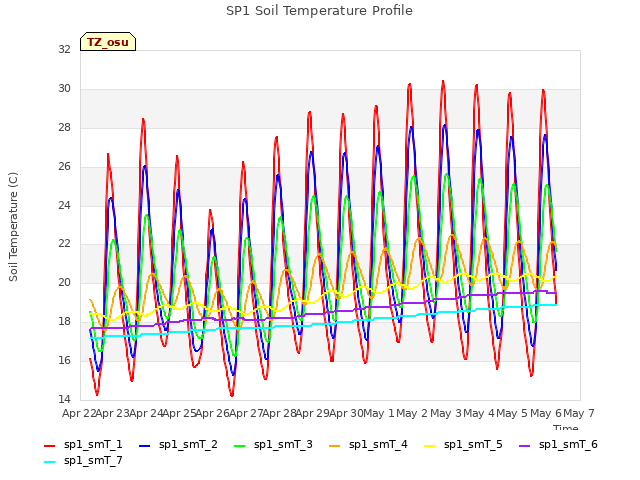Toggle the sp1_smT_1 legend entry
Screen dimensions: 640x480
coord(83,444)
